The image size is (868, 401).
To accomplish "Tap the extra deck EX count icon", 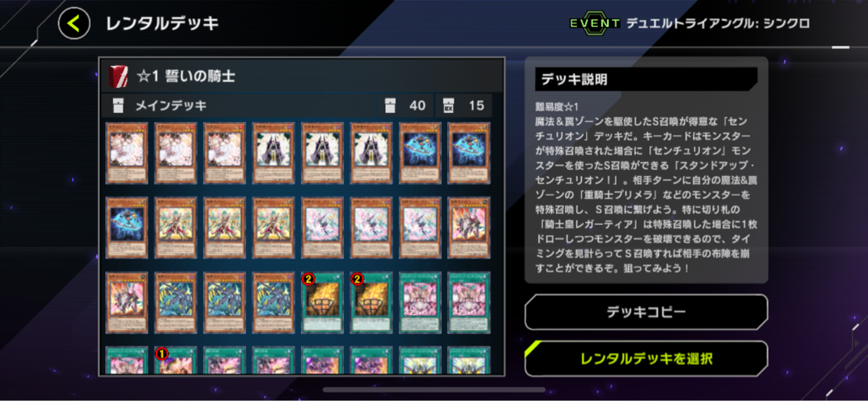I will 448,105.
